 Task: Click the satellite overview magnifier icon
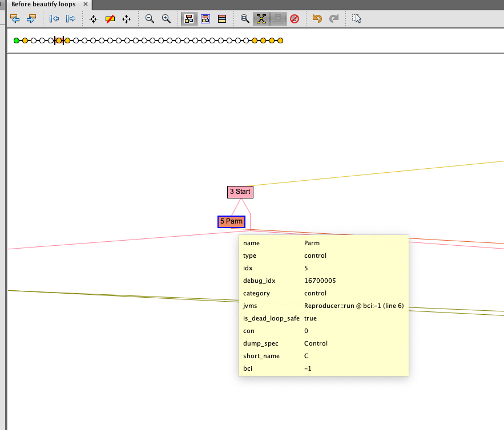click(245, 19)
